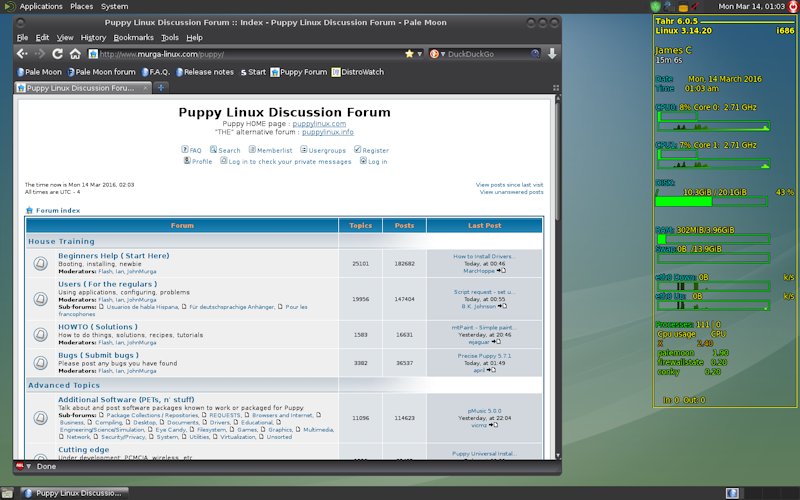Open the File menu

pos(22,37)
